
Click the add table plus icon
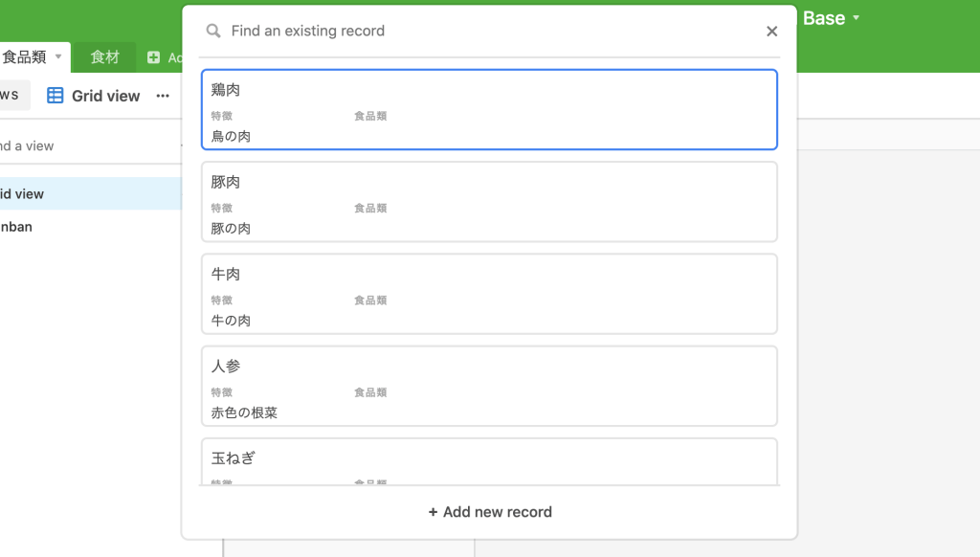[x=153, y=58]
